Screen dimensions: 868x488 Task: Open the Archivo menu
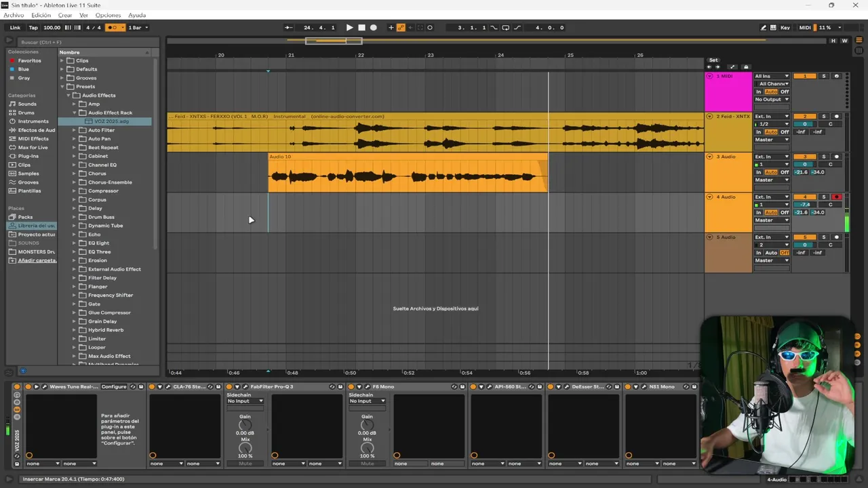[14, 15]
